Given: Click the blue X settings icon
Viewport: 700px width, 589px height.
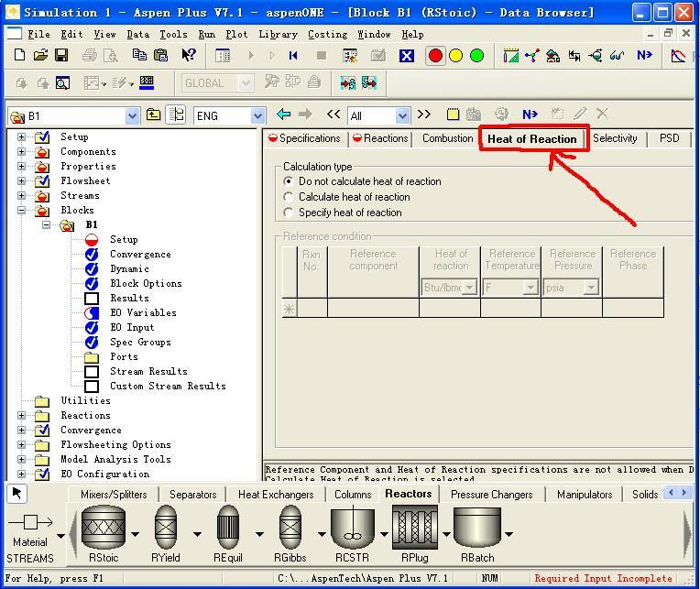Looking at the screenshot, I should (406, 56).
